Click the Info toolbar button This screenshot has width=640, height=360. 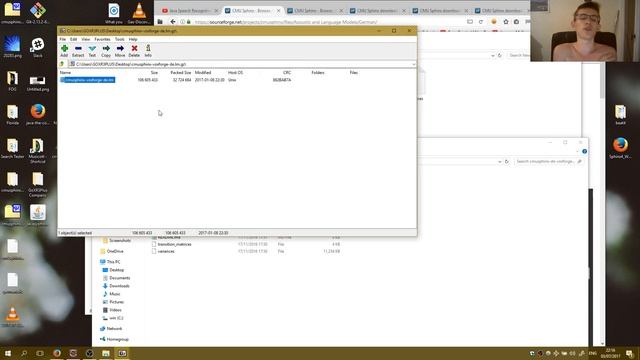tap(148, 51)
